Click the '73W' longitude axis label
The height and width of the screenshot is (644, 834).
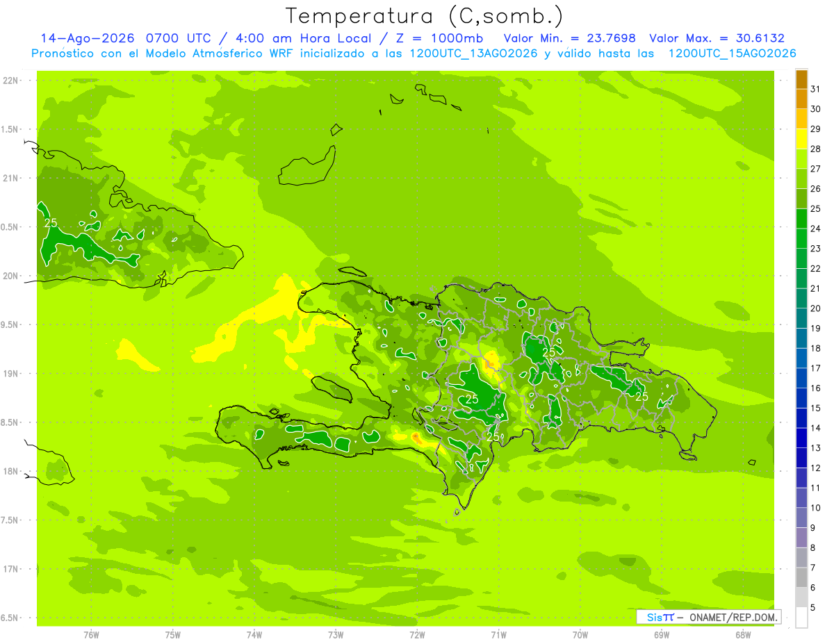pyautogui.click(x=336, y=634)
